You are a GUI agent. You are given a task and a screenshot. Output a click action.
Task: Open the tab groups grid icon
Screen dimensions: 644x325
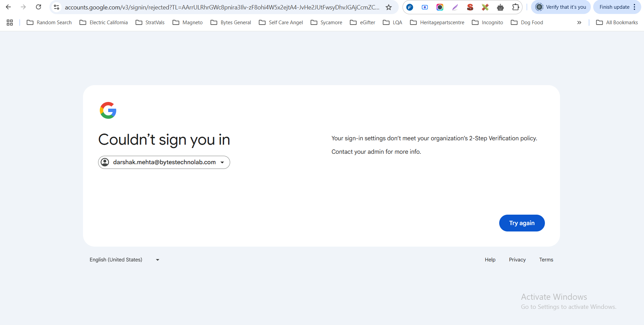pyautogui.click(x=10, y=23)
